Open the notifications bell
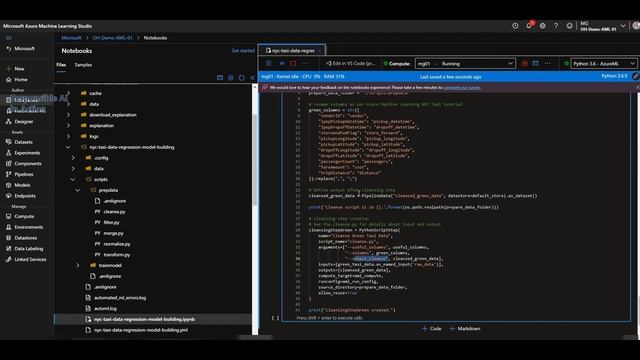Image resolution: width=640 pixels, height=360 pixels. point(529,25)
